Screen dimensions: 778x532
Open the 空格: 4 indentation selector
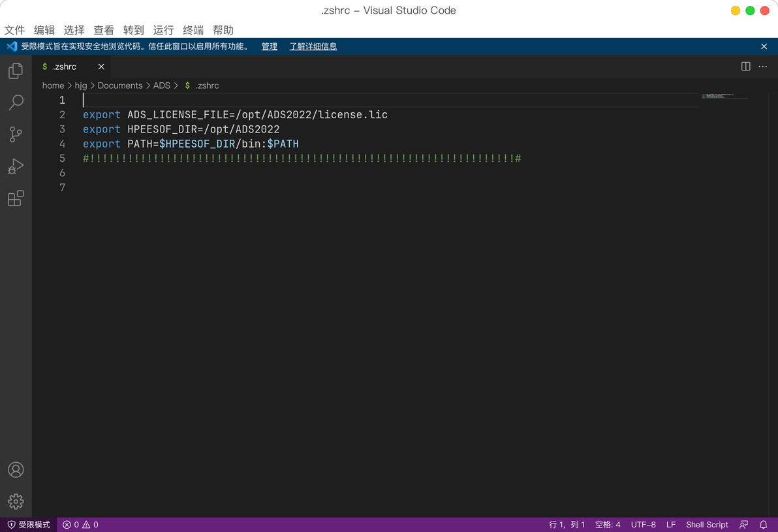[x=607, y=525]
